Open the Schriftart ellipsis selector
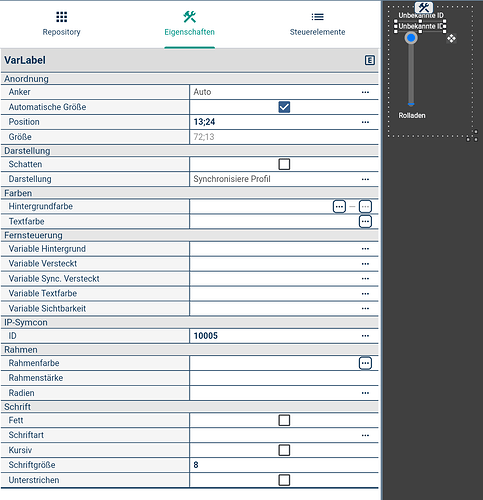Screen dimensions: 483x500 [x=365, y=435]
